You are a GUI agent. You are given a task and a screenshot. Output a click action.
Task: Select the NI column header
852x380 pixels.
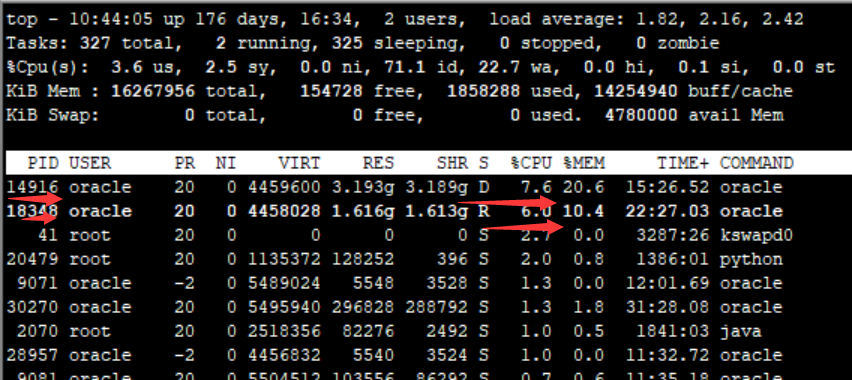(226, 163)
